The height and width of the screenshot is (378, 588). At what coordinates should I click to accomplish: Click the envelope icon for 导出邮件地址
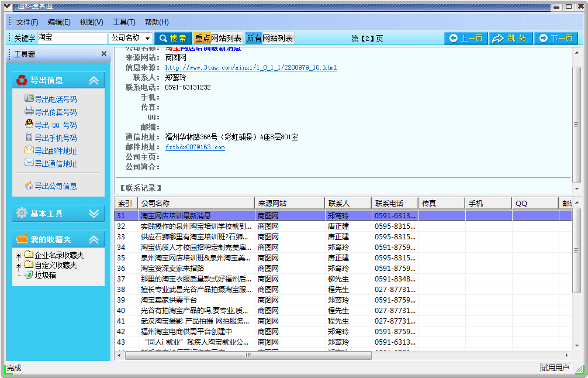pyautogui.click(x=29, y=150)
